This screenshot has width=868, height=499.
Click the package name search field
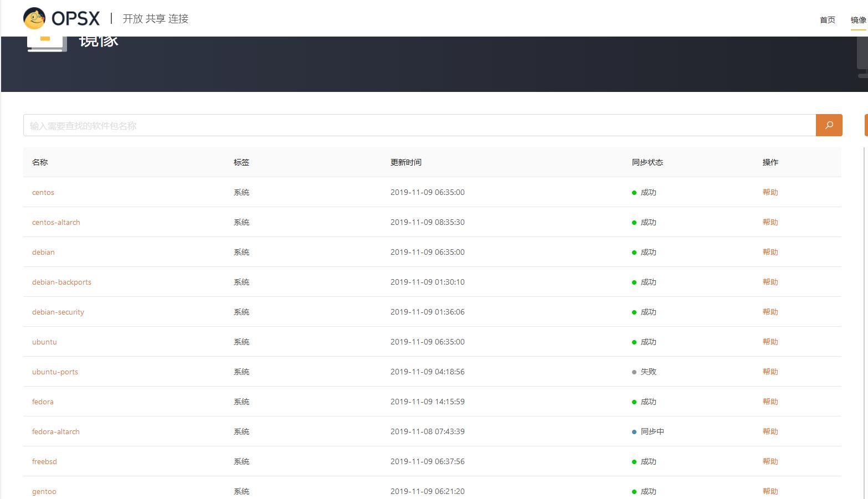[419, 126]
